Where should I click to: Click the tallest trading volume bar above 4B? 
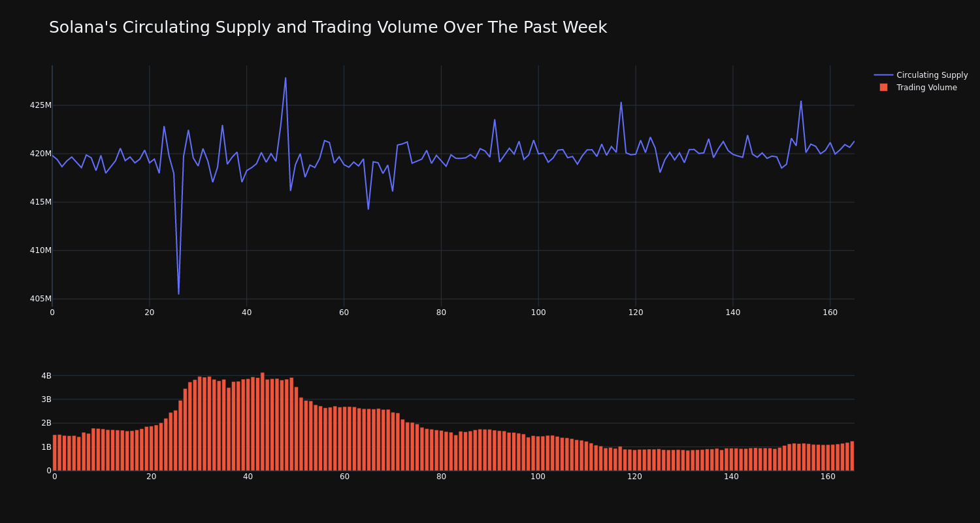point(263,422)
